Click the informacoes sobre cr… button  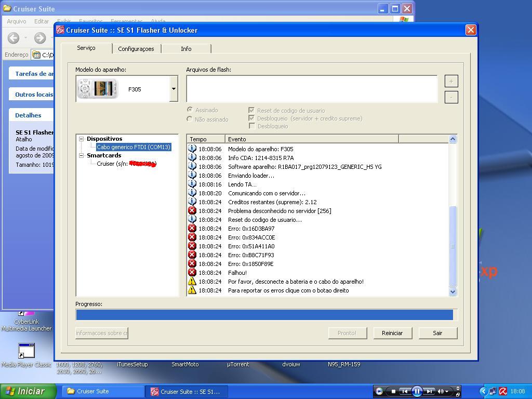click(102, 333)
